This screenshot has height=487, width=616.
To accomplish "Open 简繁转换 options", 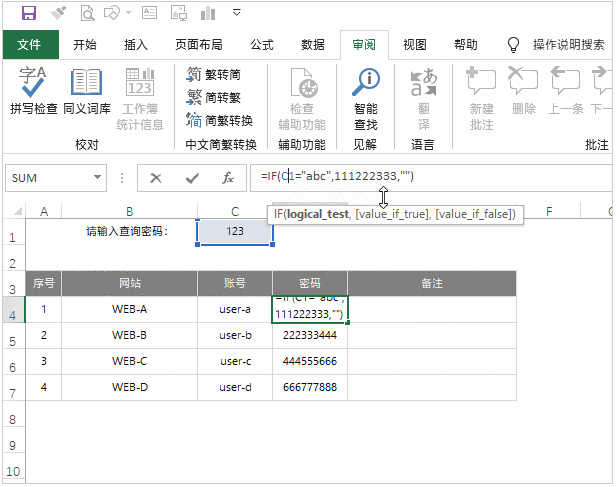I will click(x=219, y=121).
